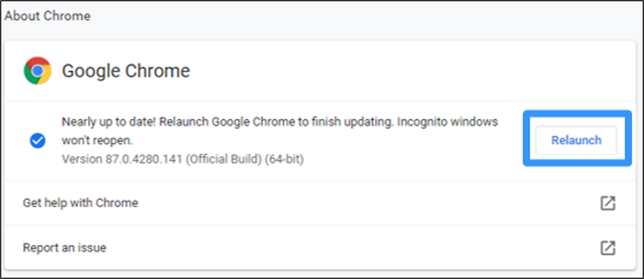This screenshot has height=279, width=644.
Task: Click the blue update checkmark icon
Action: point(37,140)
